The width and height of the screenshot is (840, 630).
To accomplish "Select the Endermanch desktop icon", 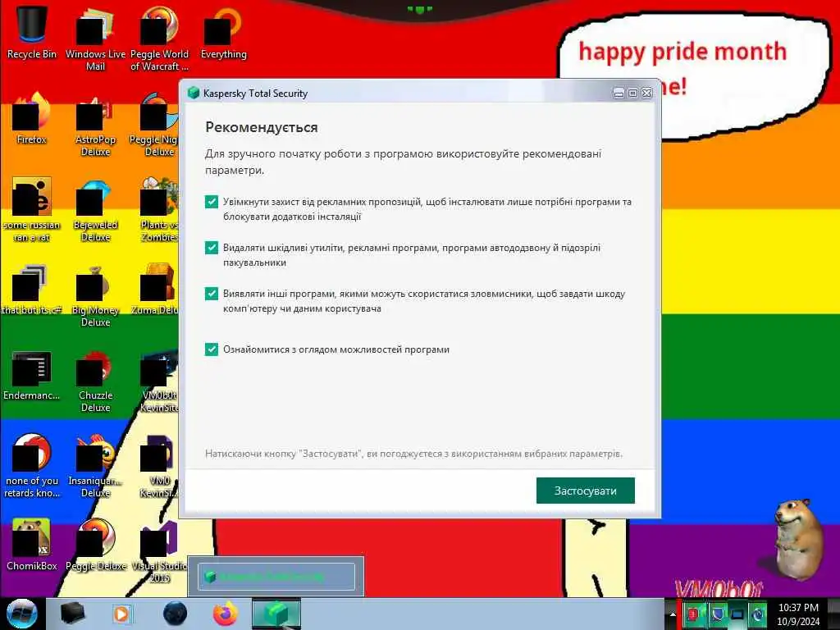I will pyautogui.click(x=32, y=374).
